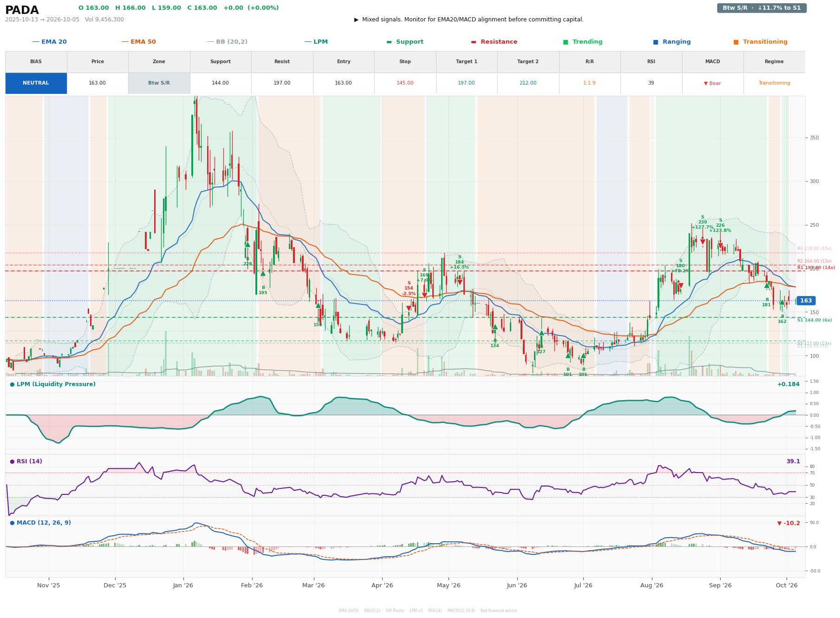Image resolution: width=840 pixels, height=618 pixels.
Task: Click the current price 163 label
Action: click(806, 301)
